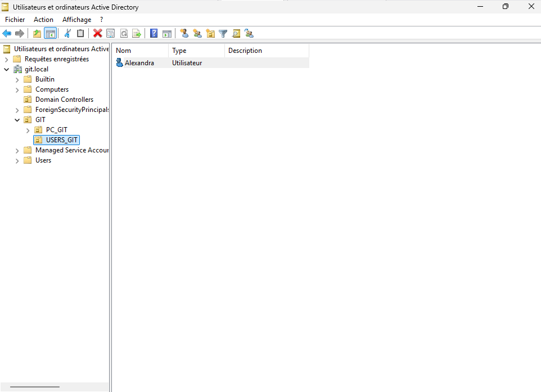The width and height of the screenshot is (541, 392).
Task: Expand the ForeignSecurityPrincipals container
Action: 17,110
